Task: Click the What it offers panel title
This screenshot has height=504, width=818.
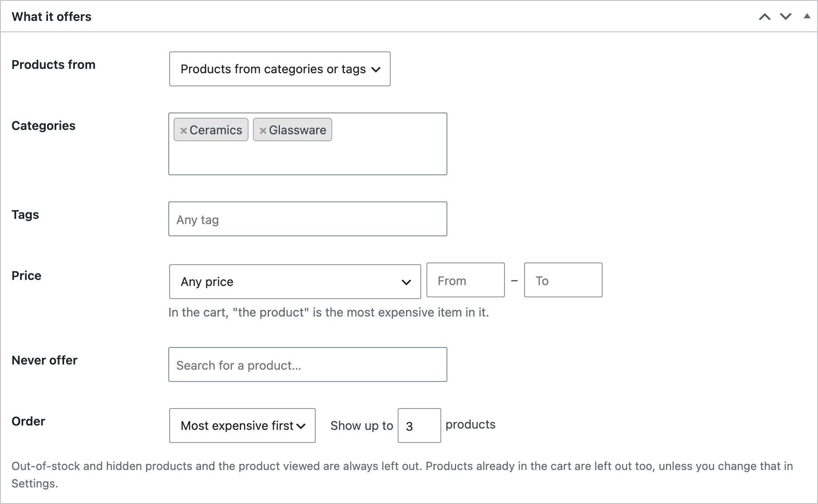Action: click(51, 17)
